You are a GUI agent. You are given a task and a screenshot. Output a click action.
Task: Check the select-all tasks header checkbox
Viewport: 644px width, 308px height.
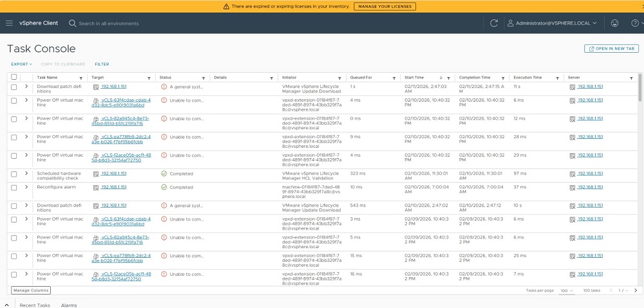click(x=14, y=77)
